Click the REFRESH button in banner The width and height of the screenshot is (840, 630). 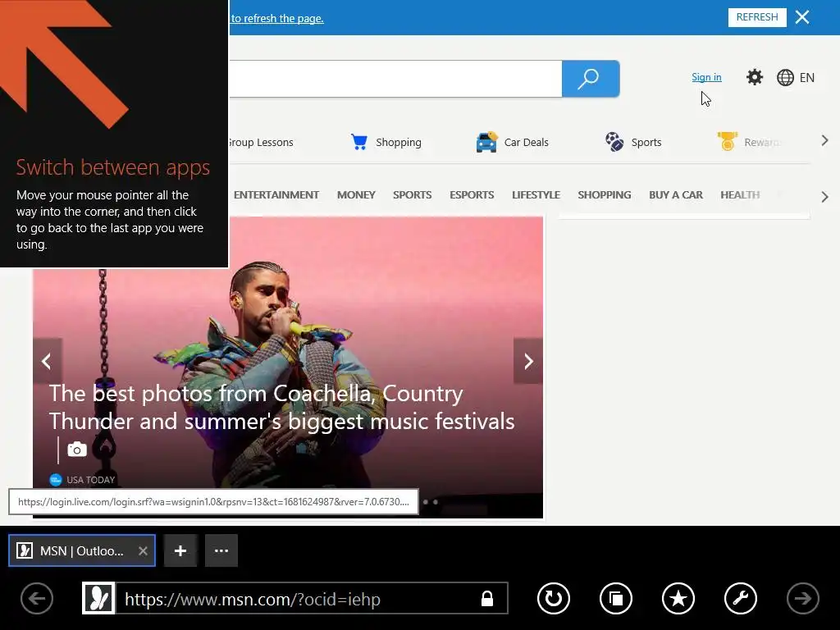point(757,17)
